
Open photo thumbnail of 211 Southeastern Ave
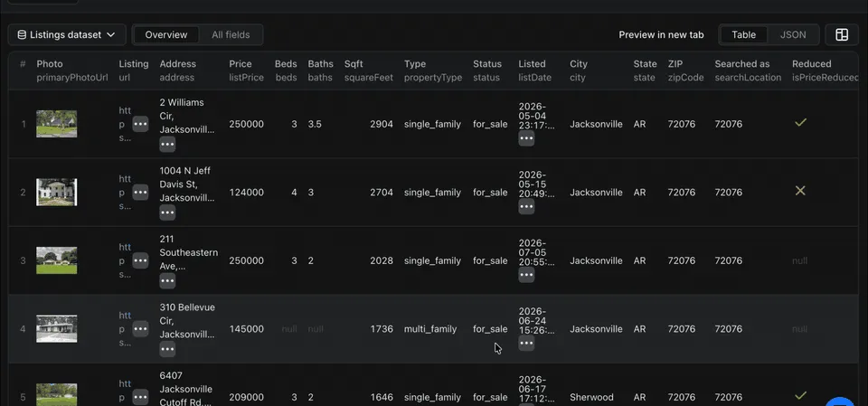point(56,260)
